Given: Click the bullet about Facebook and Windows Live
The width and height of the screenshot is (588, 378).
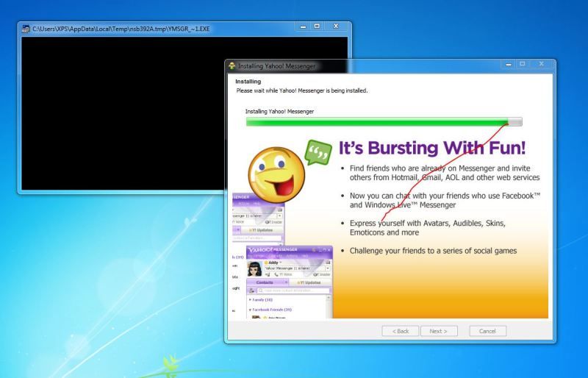Looking at the screenshot, I should [x=445, y=201].
